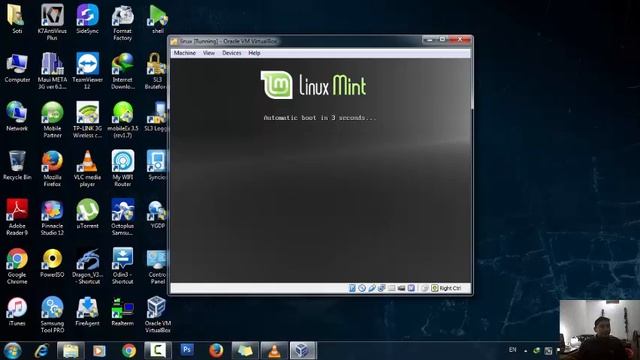This screenshot has width=640, height=360.
Task: Click the EN language indicator in tray
Action: 513,350
